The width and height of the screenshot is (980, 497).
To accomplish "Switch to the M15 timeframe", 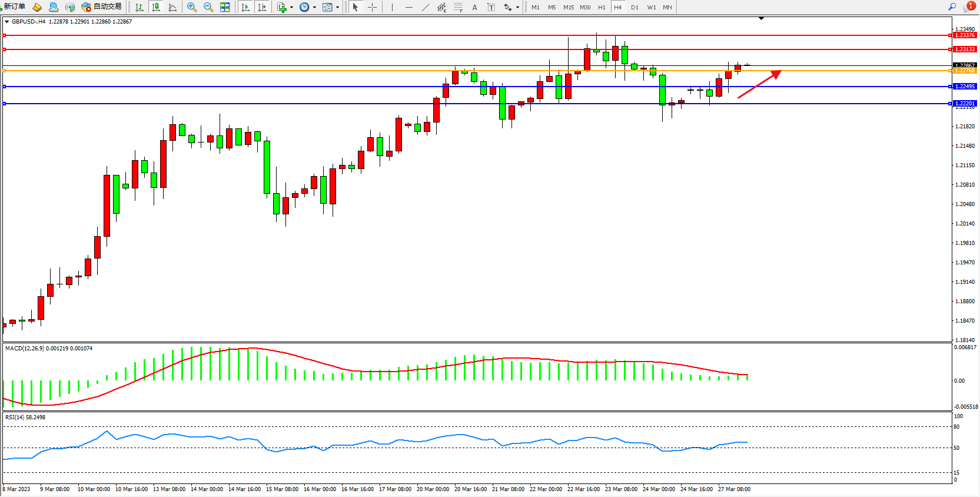I will click(568, 7).
